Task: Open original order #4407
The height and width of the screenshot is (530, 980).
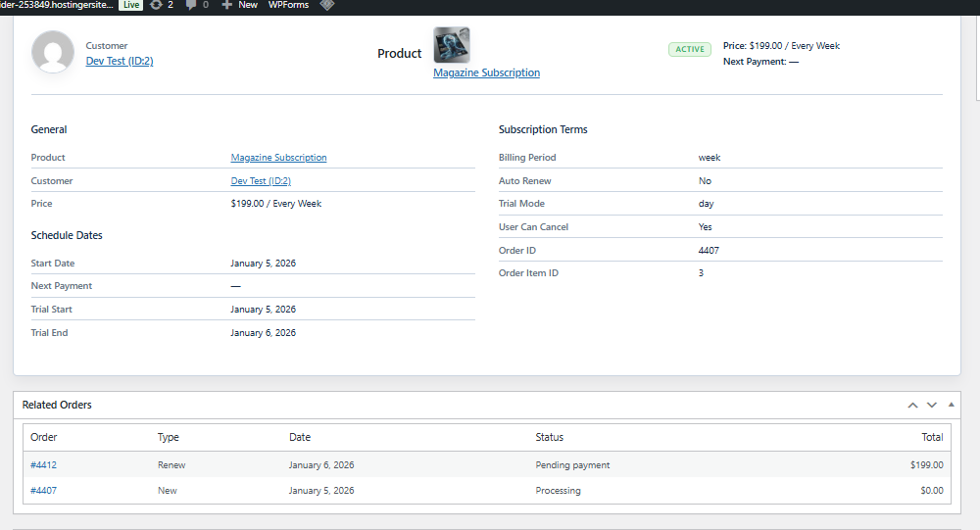Action: (44, 490)
